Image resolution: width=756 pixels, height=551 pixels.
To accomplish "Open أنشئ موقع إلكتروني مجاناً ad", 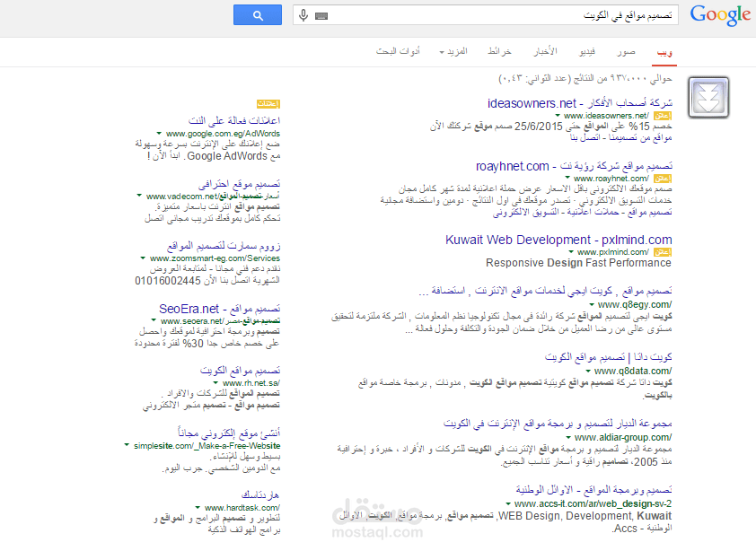I will [229, 433].
